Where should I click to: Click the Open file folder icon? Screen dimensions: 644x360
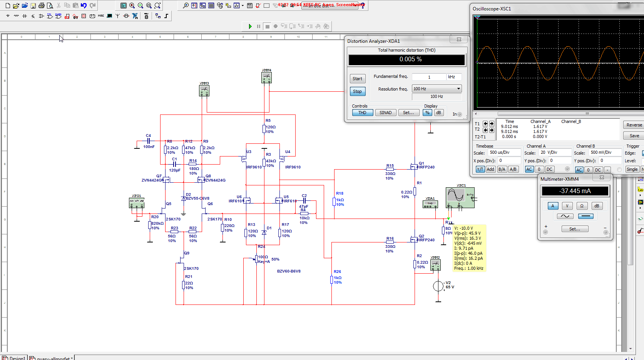[16, 6]
